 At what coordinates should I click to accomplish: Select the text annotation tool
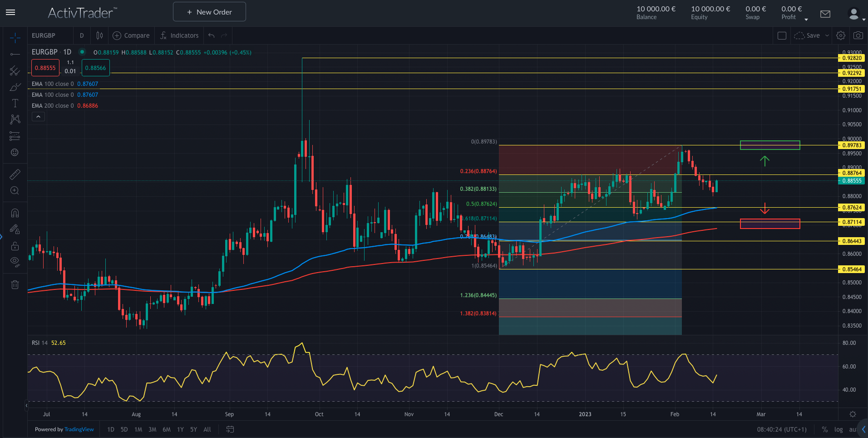15,103
